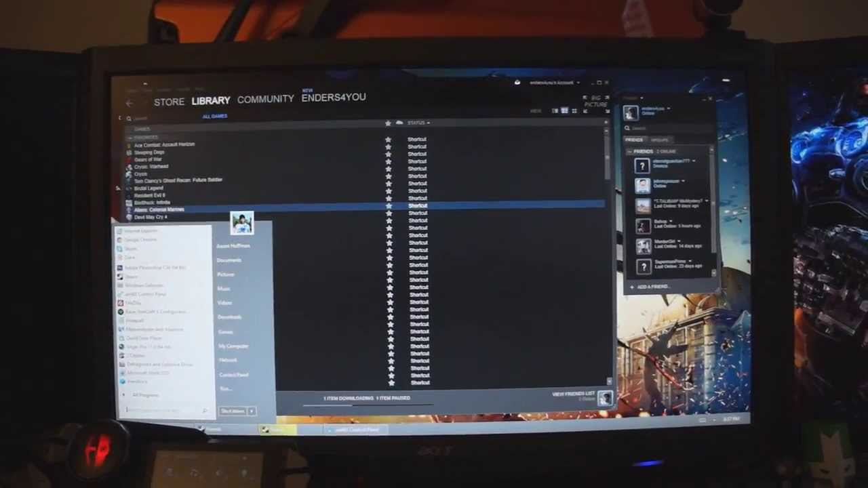Select Tom Clancy's Ghost Recon: Future Soldier
The image size is (868, 488).
click(178, 181)
